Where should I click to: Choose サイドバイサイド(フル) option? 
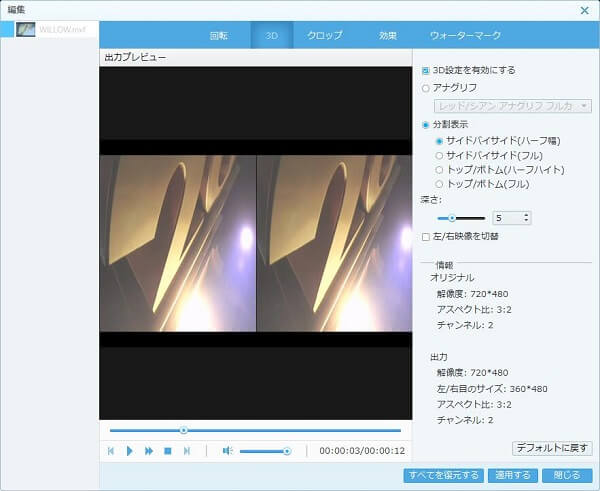coord(439,156)
